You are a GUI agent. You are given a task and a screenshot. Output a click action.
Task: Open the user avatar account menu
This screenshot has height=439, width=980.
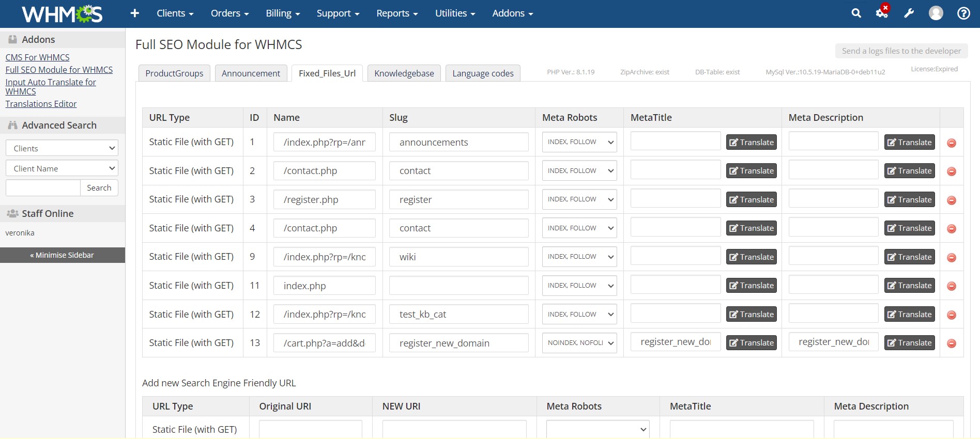936,13
